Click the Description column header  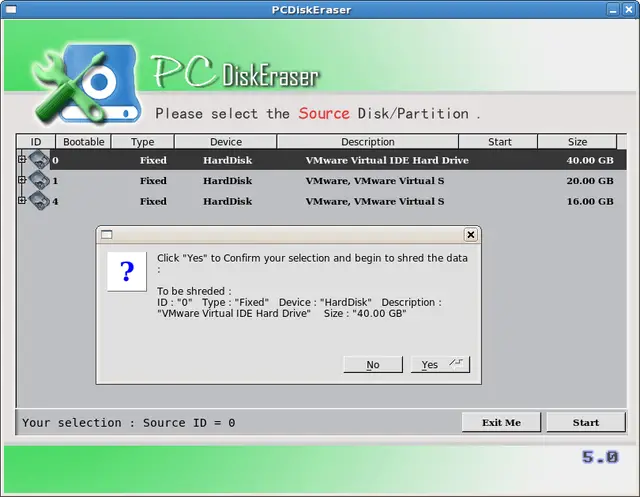368,142
